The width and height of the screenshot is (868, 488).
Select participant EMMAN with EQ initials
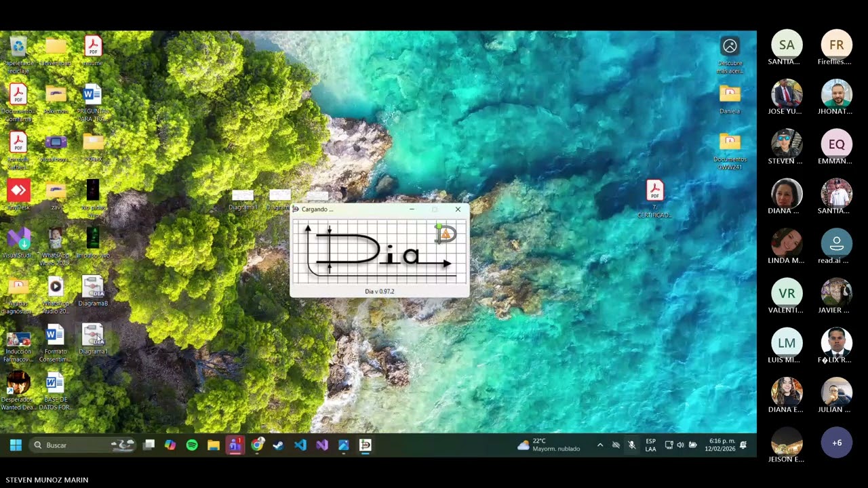pos(837,144)
